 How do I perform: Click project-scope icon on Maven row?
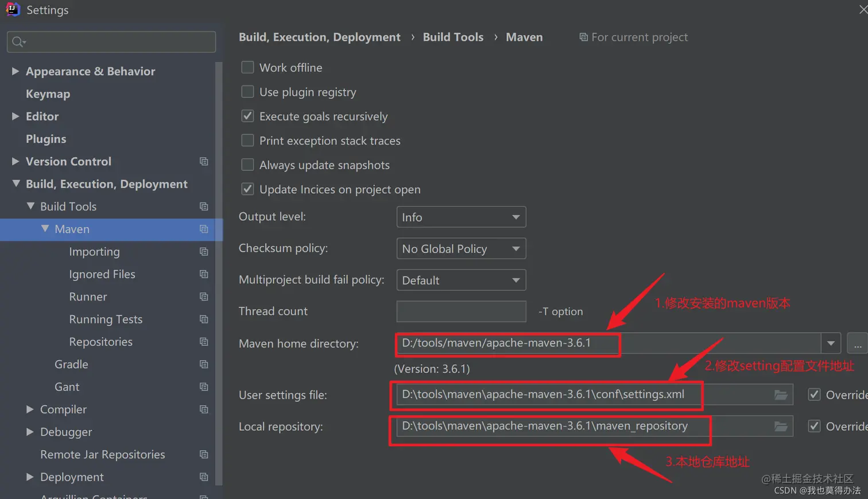pos(204,229)
